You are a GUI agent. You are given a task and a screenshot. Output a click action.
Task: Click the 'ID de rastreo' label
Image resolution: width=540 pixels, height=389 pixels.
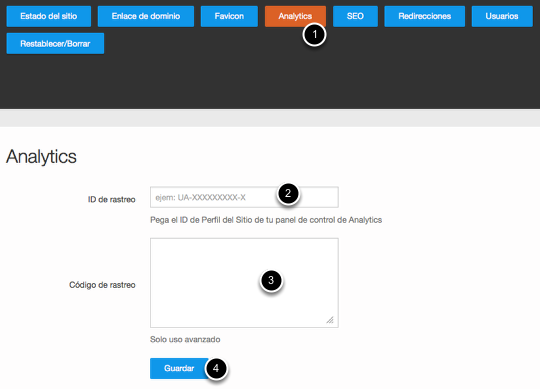click(x=111, y=199)
